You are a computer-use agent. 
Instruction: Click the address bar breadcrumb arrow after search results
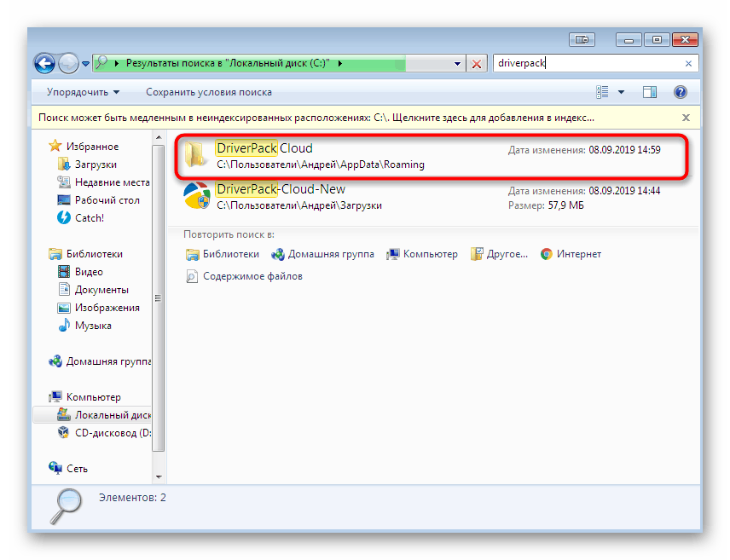tap(340, 63)
